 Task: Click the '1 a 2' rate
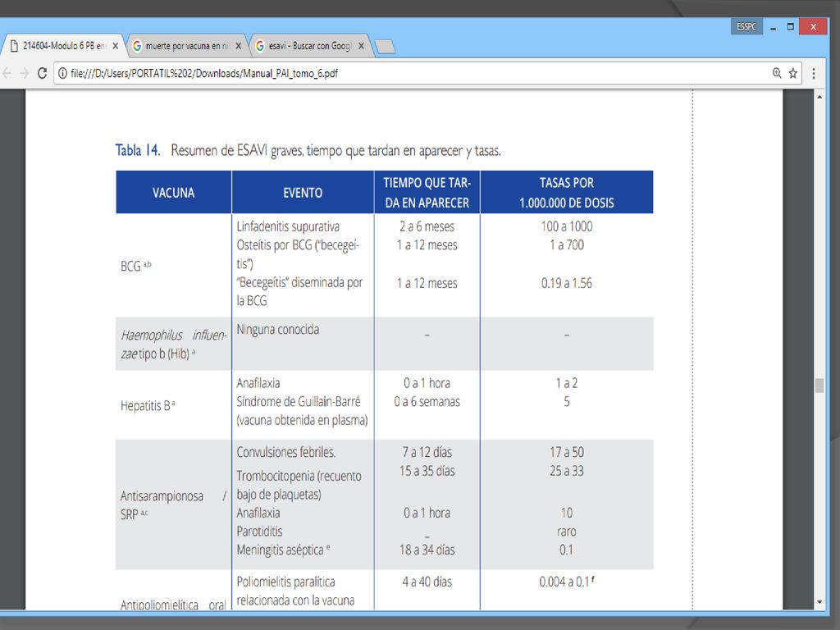coord(567,384)
